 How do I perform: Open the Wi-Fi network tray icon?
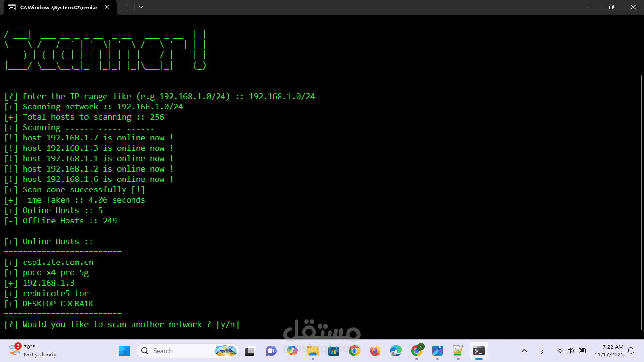click(560, 351)
